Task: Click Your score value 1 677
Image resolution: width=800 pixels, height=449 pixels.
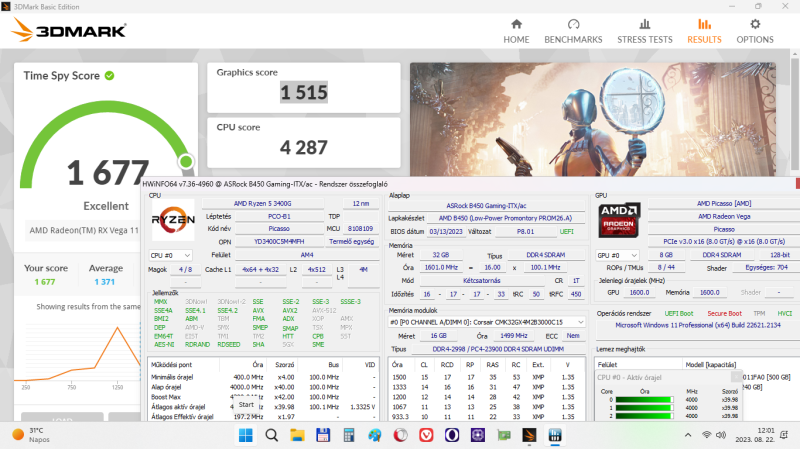Action: tap(45, 282)
